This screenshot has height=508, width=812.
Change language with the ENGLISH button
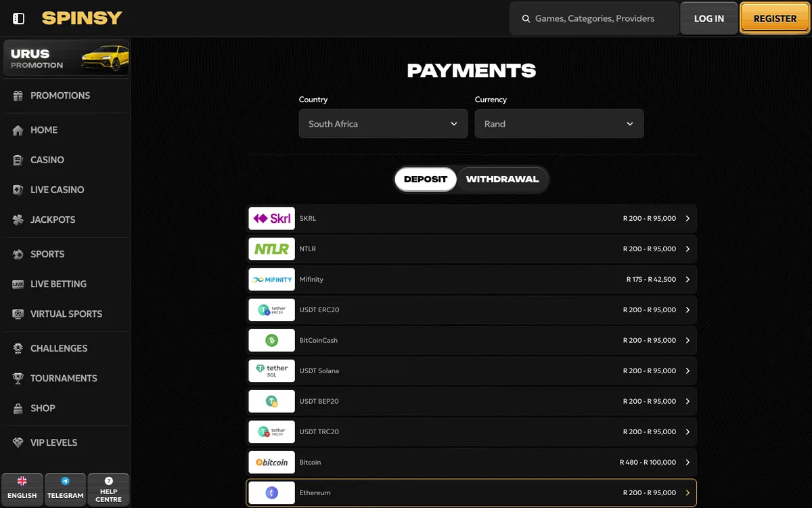pos(22,489)
